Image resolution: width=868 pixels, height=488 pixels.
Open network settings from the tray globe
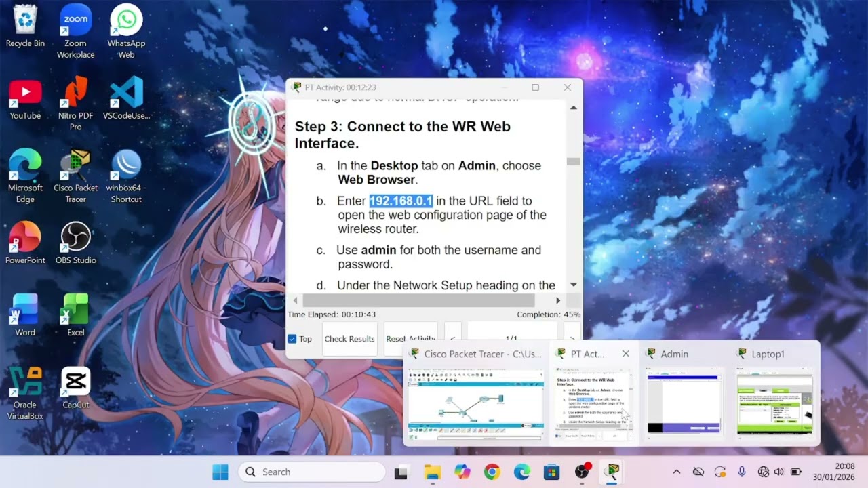point(764,472)
